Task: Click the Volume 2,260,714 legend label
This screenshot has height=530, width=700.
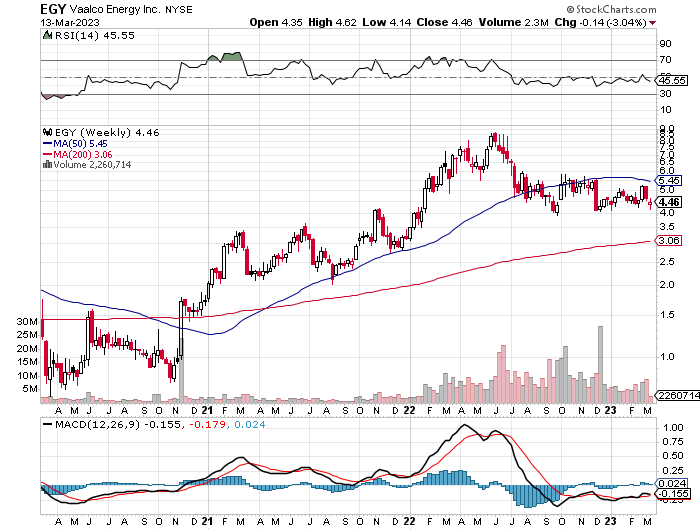Action: [x=92, y=164]
